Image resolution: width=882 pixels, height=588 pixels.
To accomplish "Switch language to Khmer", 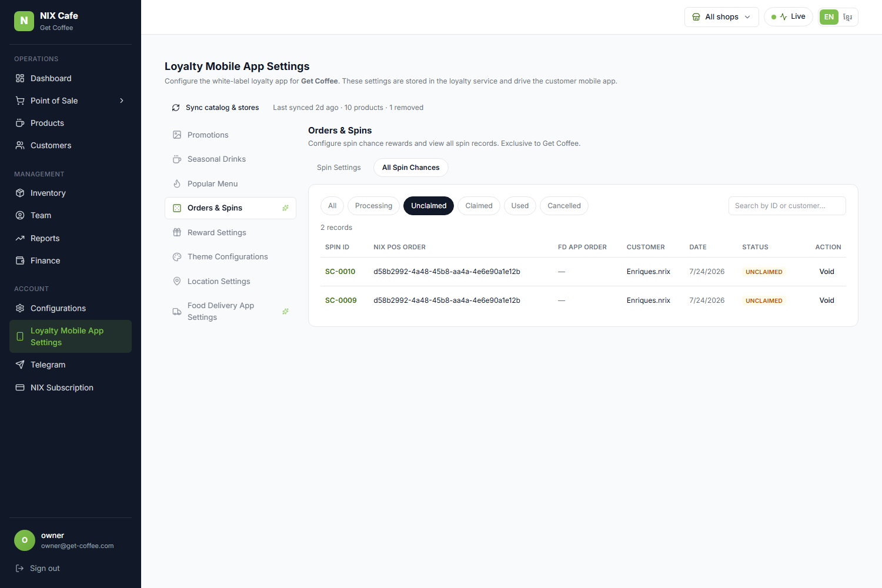I will [x=847, y=17].
